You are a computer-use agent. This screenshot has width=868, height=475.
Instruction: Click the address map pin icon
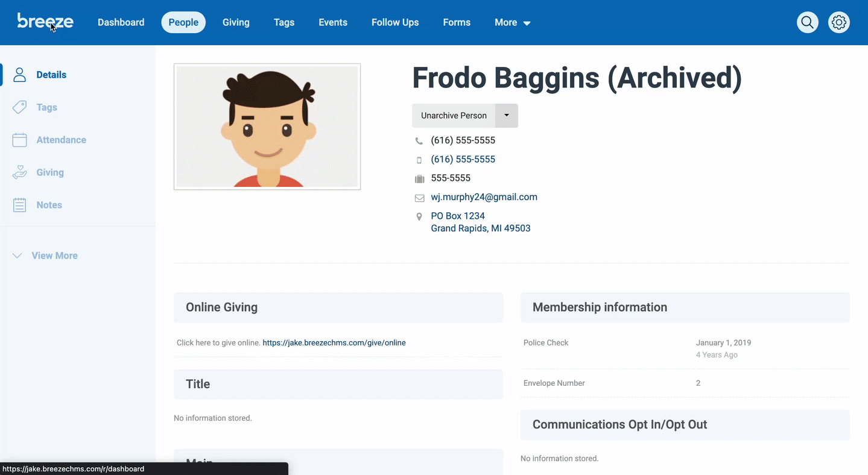419,216
